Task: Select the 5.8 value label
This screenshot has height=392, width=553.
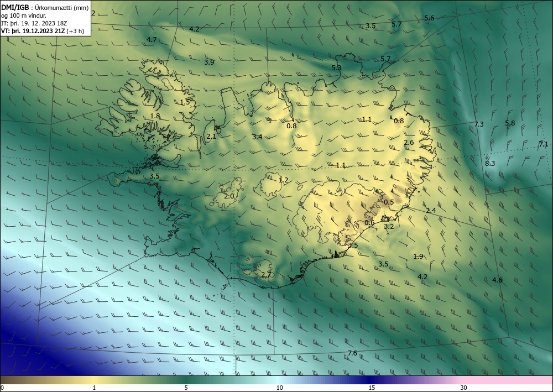Action: (510, 123)
